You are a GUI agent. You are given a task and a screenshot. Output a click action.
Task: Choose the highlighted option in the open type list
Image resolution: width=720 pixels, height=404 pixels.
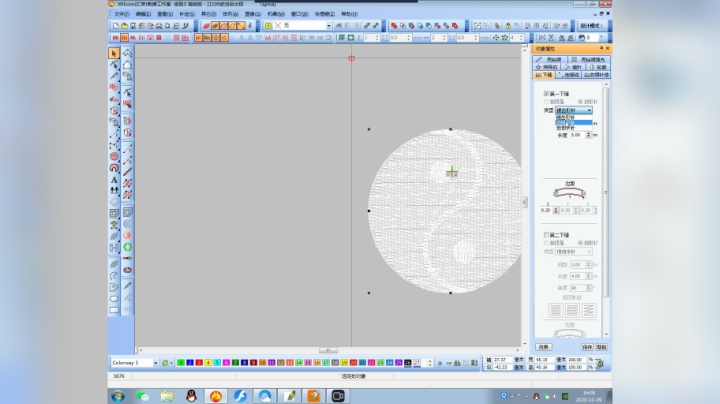pos(574,123)
